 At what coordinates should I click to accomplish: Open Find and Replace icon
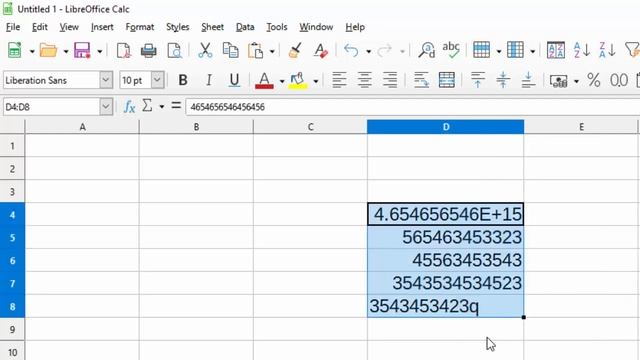coord(426,50)
